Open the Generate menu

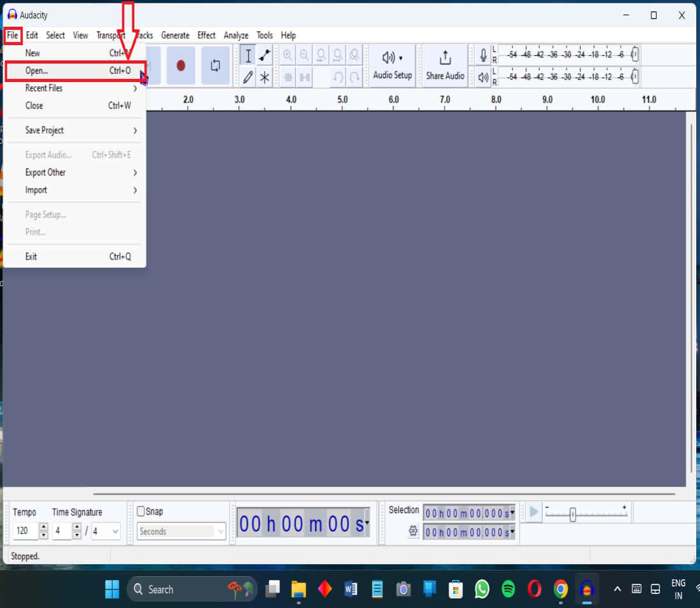coord(175,35)
